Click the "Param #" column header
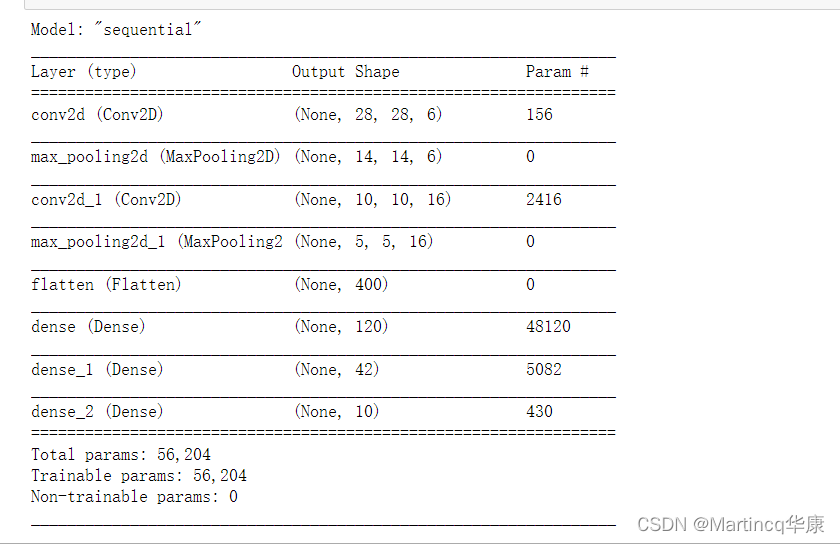 click(557, 72)
